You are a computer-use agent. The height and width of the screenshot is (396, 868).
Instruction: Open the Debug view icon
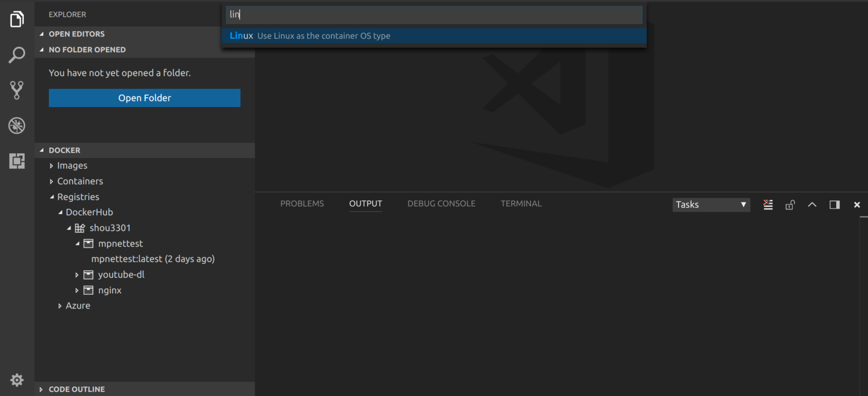(x=17, y=126)
